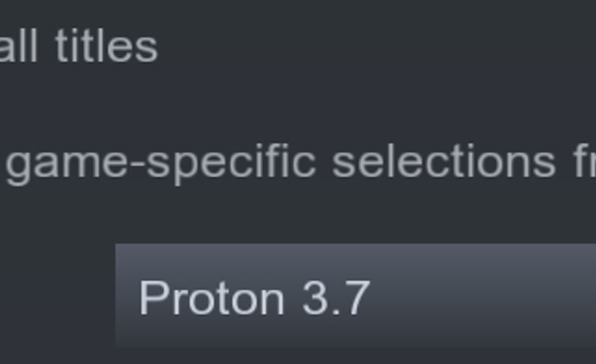Click the left padding of the Proton box
The image size is (596, 364).
point(127,297)
